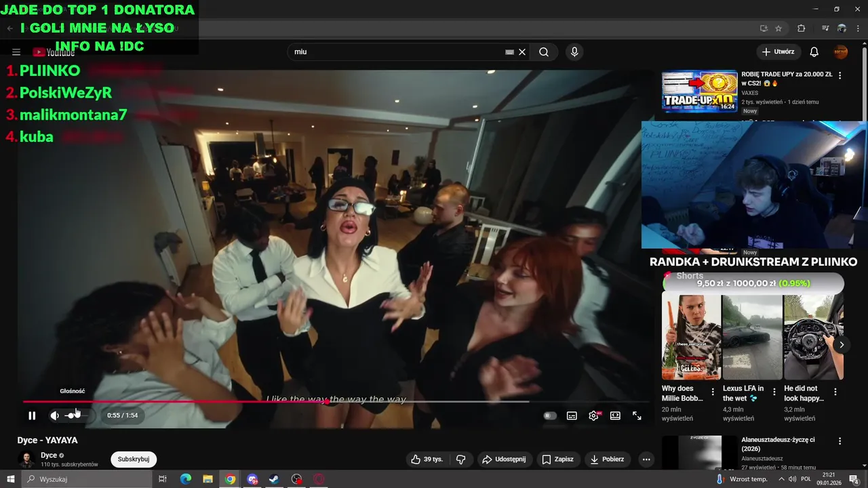Open the Dyce channel name link
Viewport: 868px width, 488px height.
[x=49, y=455]
